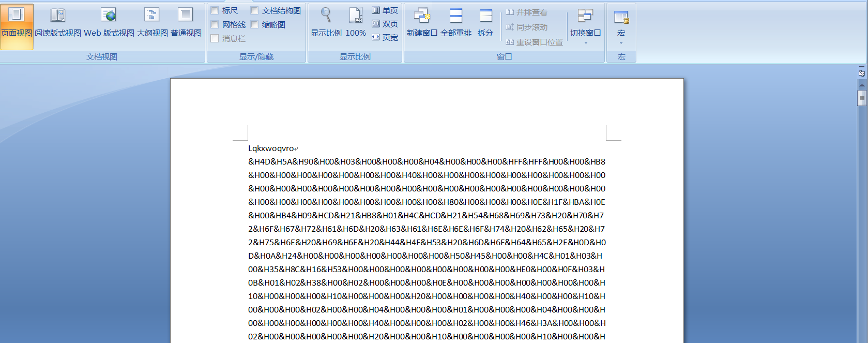868x343 pixels.
Task: Expand the dropdown arrow under 宏
Action: [621, 43]
